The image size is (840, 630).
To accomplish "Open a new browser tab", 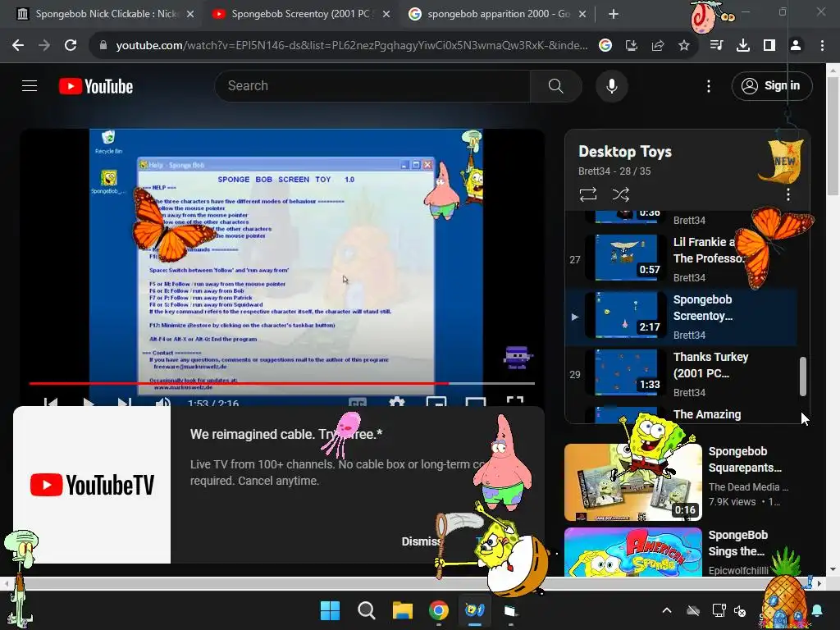I will click(614, 15).
